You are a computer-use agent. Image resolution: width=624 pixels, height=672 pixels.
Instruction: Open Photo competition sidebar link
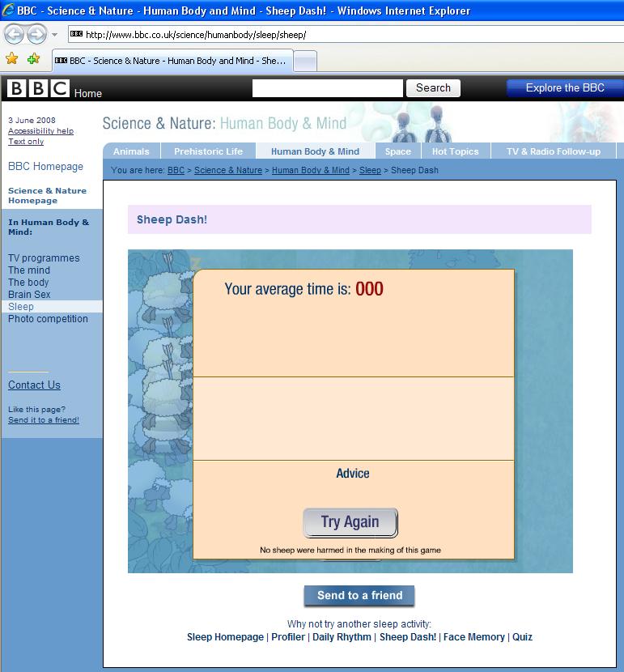(48, 319)
